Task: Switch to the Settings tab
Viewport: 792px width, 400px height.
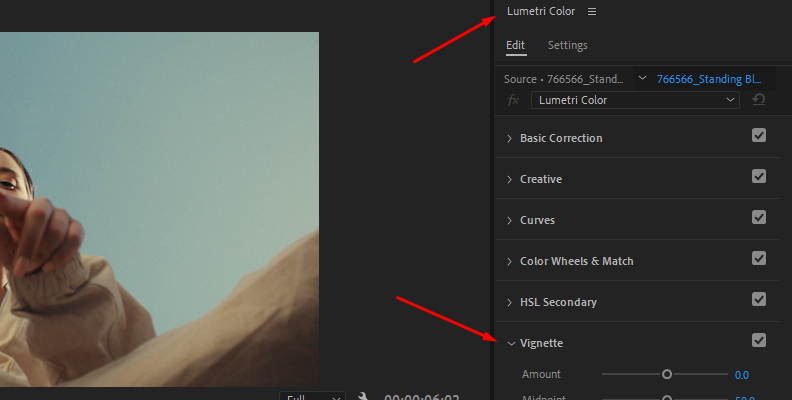Action: (567, 45)
